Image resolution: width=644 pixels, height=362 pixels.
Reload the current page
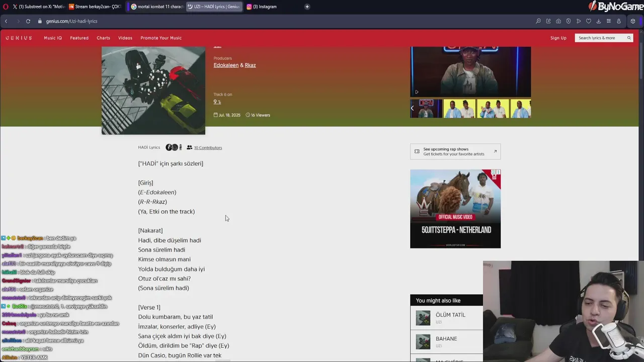tap(28, 21)
